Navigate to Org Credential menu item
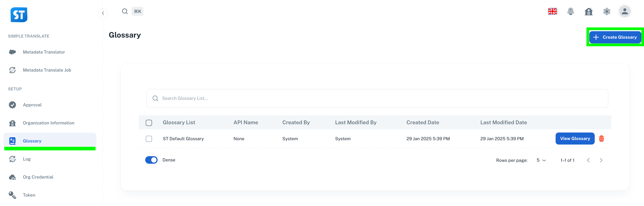The height and width of the screenshot is (206, 644). click(x=38, y=177)
